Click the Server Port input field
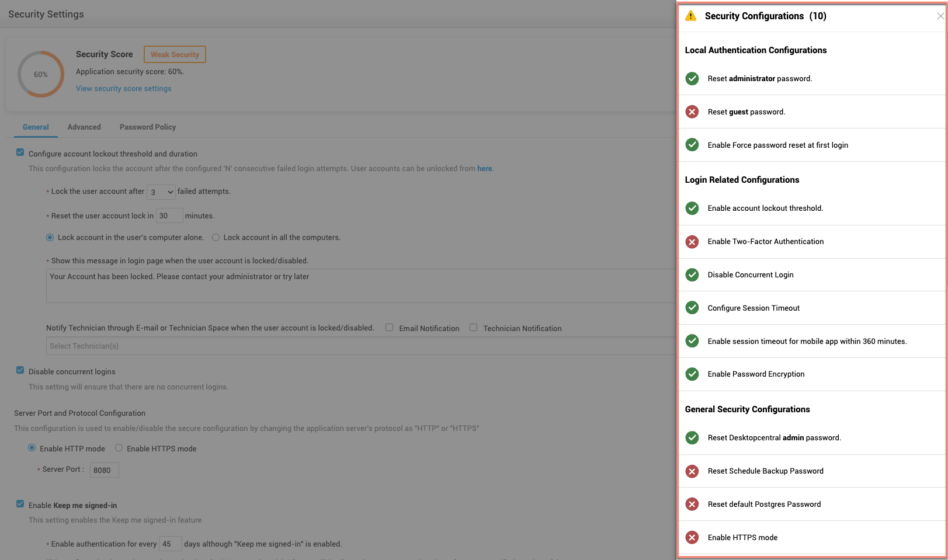This screenshot has width=948, height=560. click(x=104, y=470)
